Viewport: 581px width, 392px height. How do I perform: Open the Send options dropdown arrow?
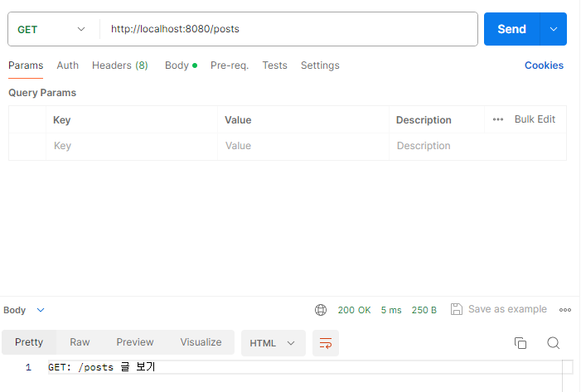(x=554, y=29)
